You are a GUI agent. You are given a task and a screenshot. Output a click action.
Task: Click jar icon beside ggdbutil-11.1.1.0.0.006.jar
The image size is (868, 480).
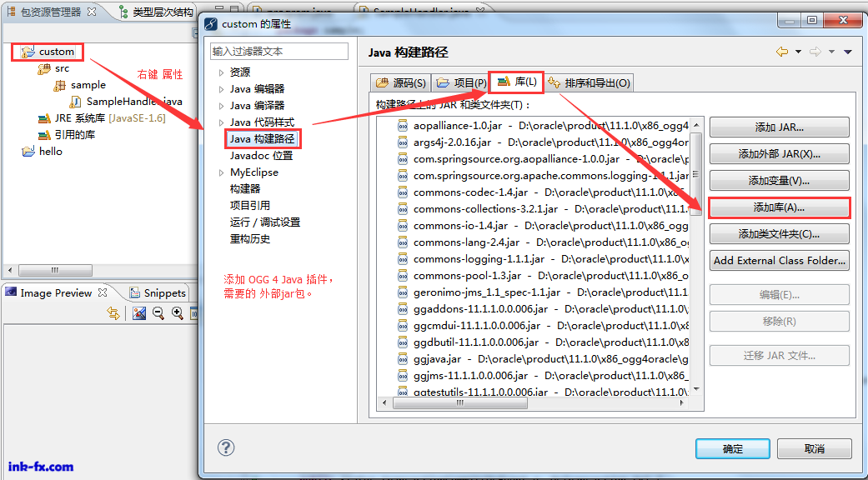pos(403,342)
